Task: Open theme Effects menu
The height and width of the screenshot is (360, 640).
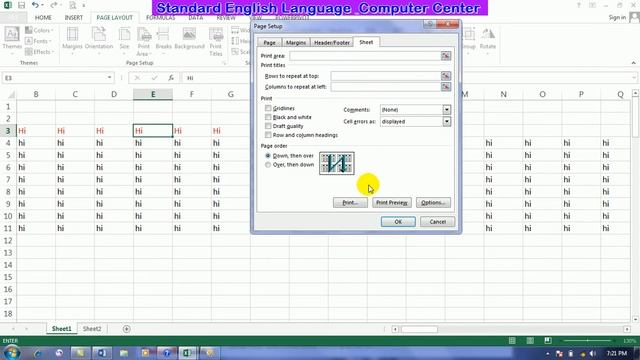Action: [x=40, y=52]
